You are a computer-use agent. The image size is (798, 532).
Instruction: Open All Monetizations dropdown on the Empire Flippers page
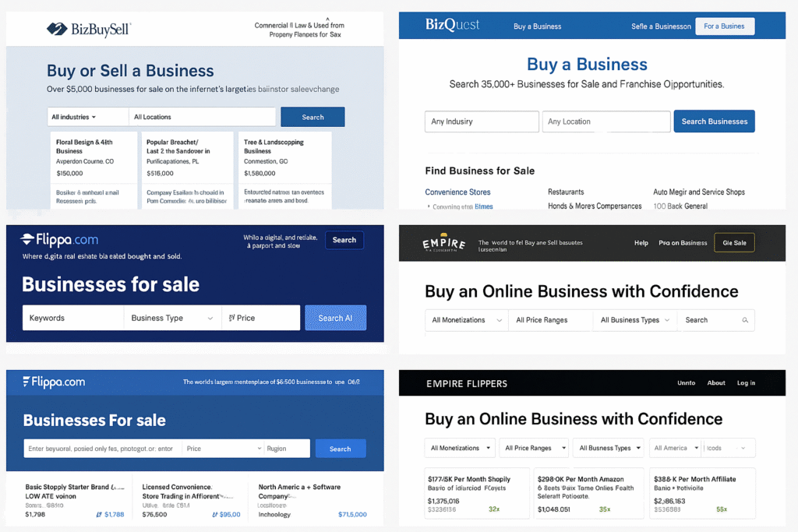460,448
